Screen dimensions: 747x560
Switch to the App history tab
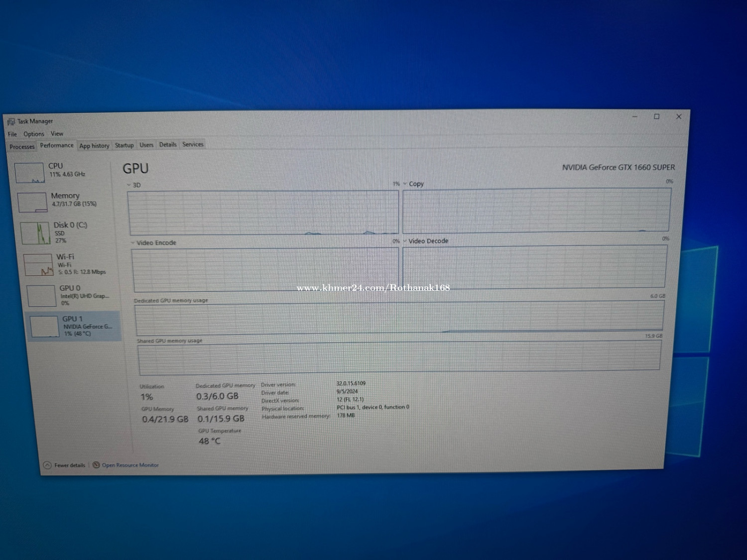tap(94, 145)
